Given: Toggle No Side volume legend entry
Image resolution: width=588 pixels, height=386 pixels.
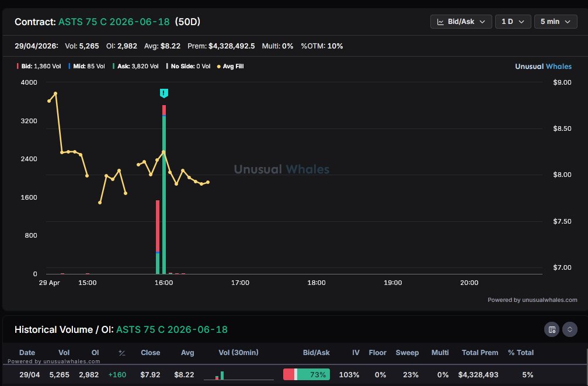Looking at the screenshot, I should click(188, 67).
